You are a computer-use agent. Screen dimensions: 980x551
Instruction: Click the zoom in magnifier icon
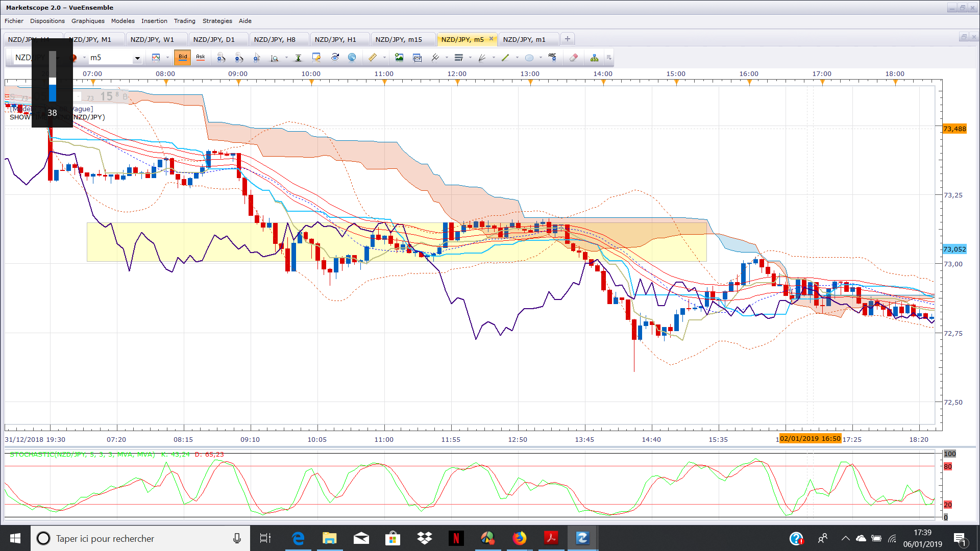pyautogui.click(x=221, y=58)
